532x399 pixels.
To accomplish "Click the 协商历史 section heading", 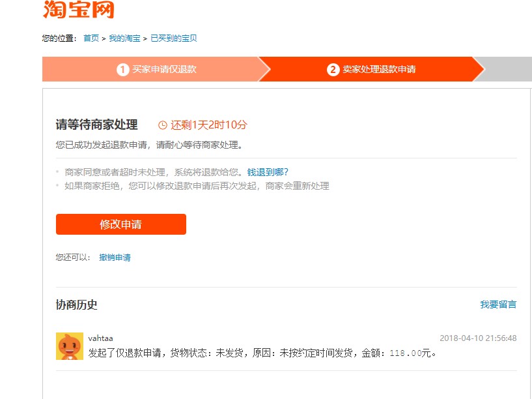I will pos(76,304).
